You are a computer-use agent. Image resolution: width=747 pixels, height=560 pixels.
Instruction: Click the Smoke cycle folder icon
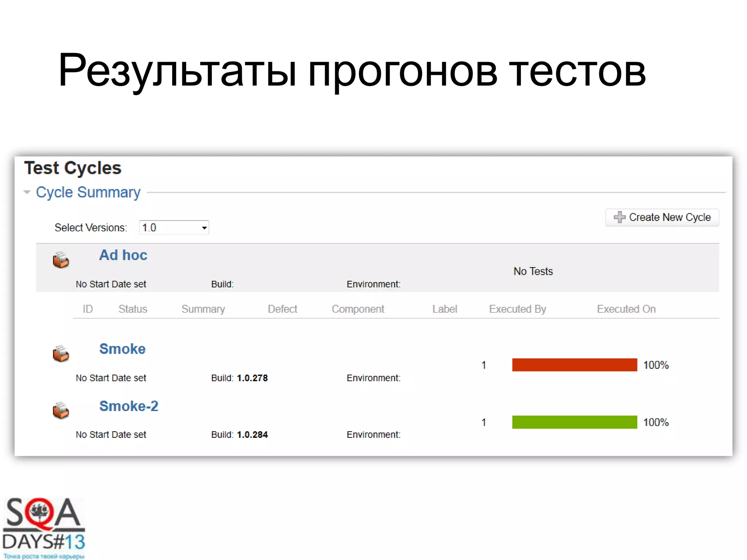(x=61, y=353)
